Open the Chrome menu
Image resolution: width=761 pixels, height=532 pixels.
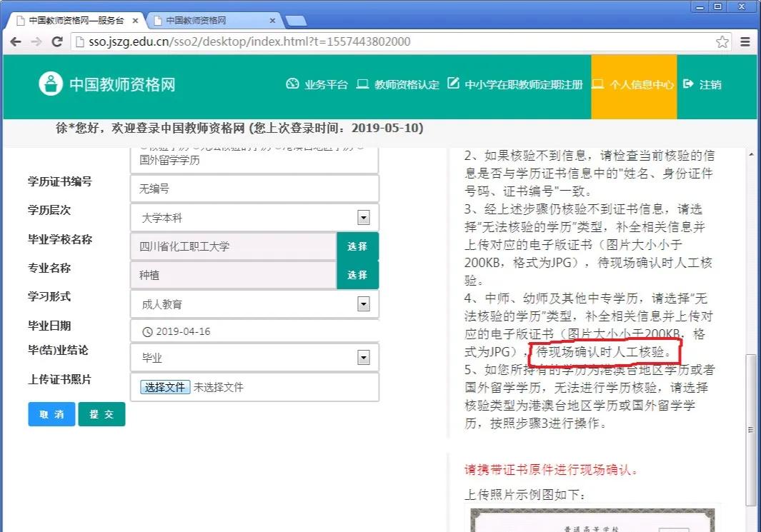[744, 42]
